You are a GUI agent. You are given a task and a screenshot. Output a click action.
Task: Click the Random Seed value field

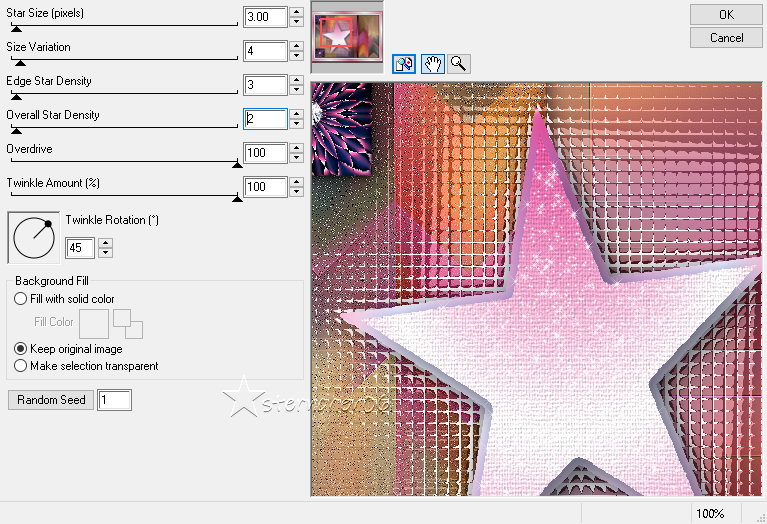(x=114, y=400)
